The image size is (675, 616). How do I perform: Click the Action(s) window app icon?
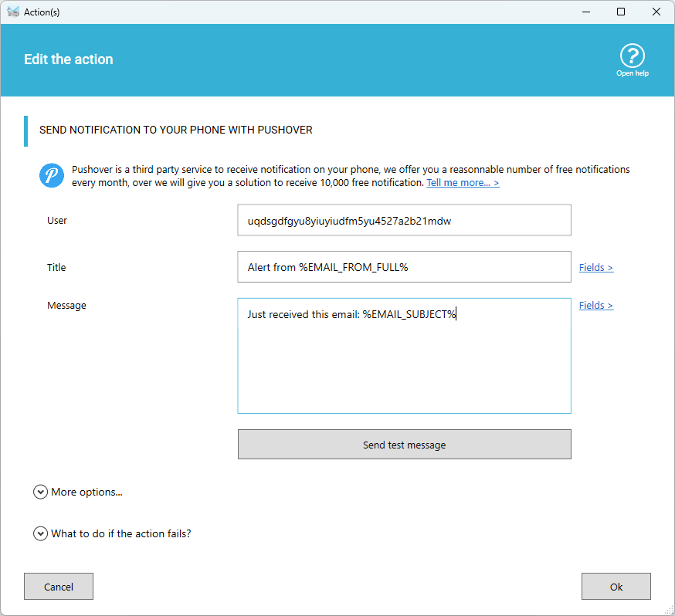[x=13, y=12]
